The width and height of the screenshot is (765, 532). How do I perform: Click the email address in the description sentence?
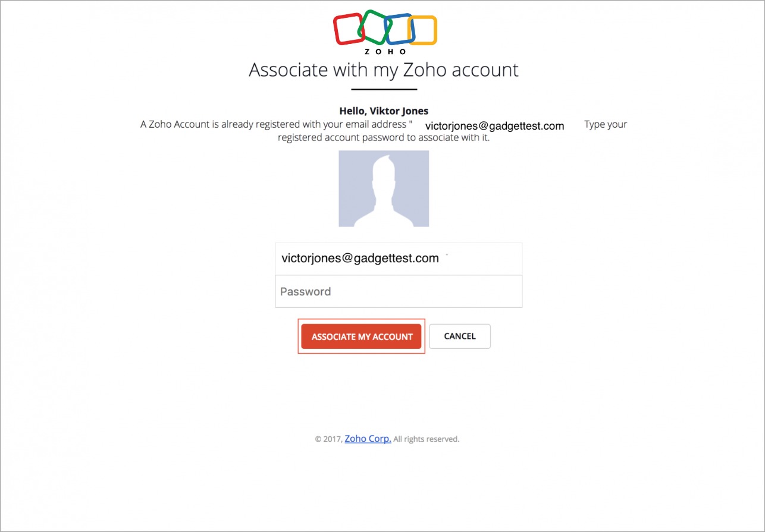495,125
